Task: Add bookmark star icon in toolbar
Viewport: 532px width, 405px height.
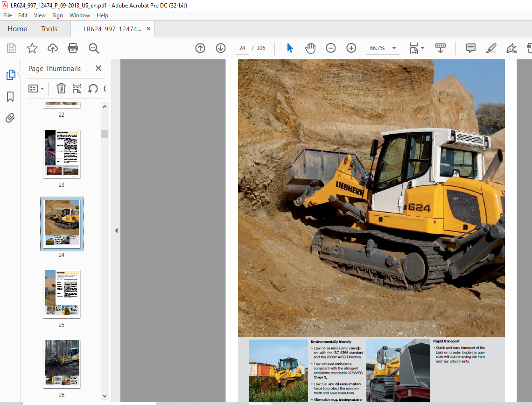Action: (32, 48)
